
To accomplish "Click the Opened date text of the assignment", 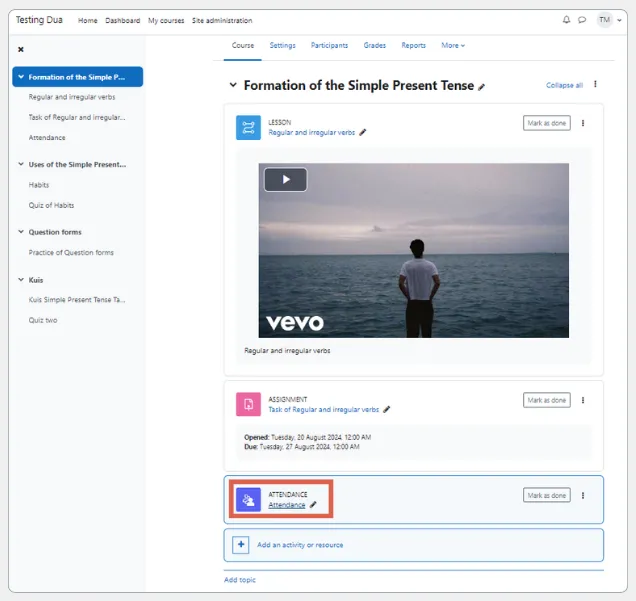I will pos(307,437).
